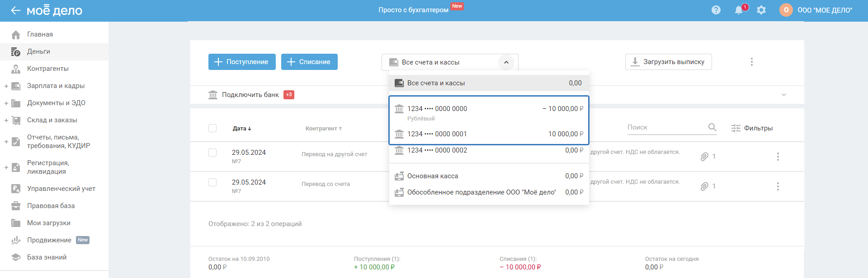868x278 pixels.
Task: Open the attachment paperclip in the Перевод со счета row
Action: (704, 186)
